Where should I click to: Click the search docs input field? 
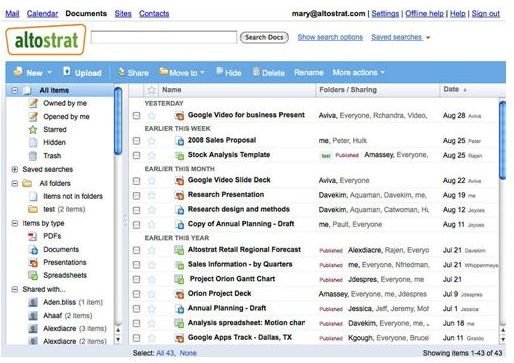point(164,37)
